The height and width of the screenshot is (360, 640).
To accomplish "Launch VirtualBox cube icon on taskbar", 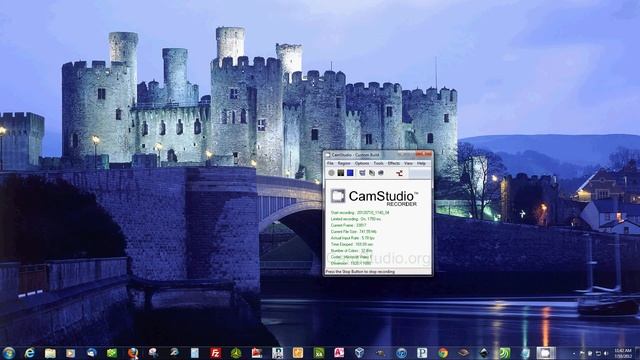I will (x=360, y=353).
